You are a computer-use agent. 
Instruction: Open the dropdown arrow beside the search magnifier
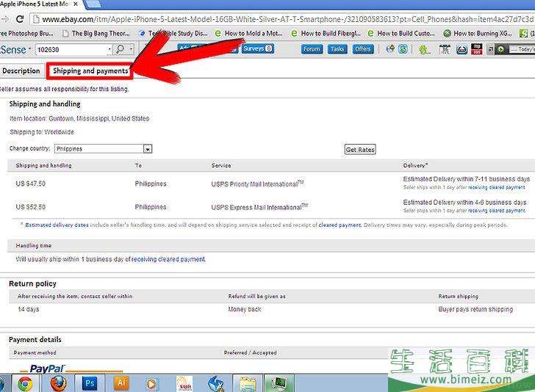coord(131,49)
